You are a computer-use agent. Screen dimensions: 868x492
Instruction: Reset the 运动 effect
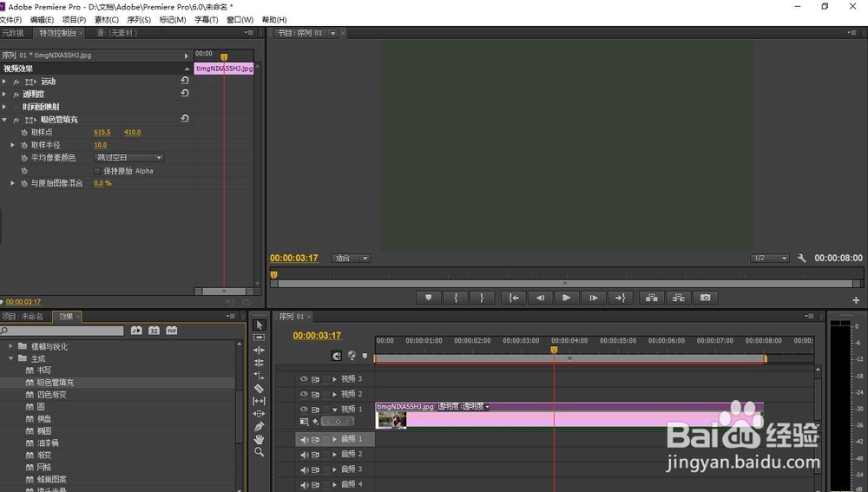pos(185,81)
